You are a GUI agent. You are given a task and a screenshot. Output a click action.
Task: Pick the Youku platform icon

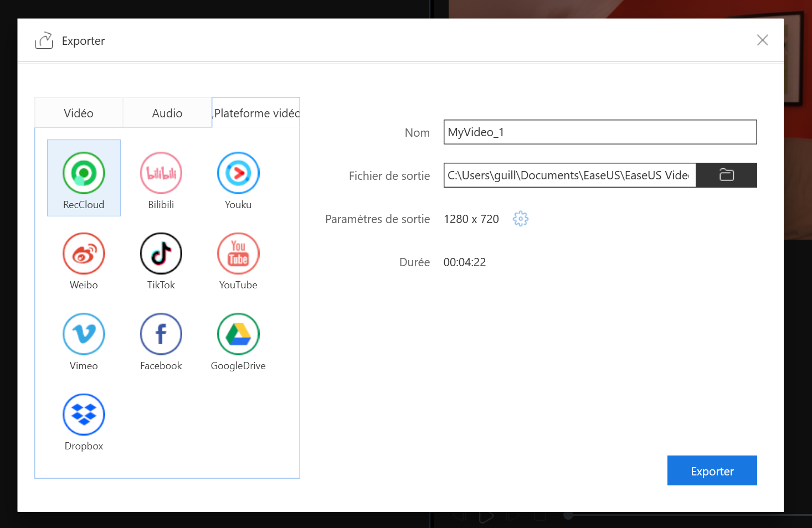click(x=238, y=173)
